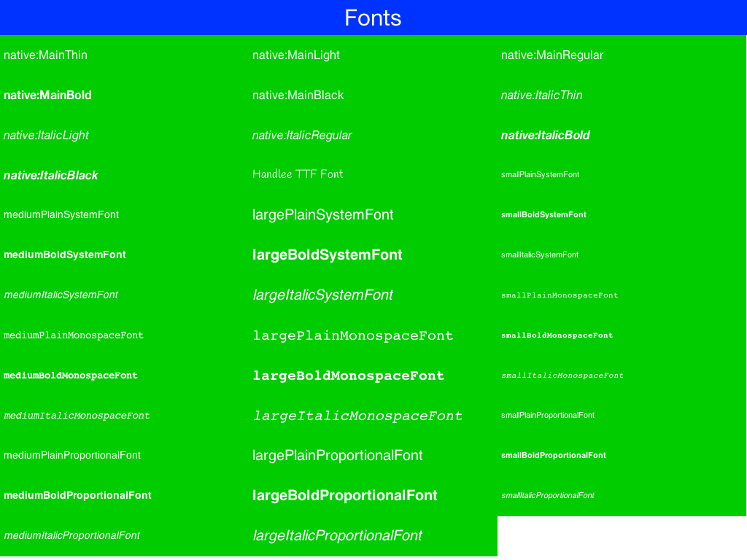Click the Fonts title bar

pyautogui.click(x=373, y=17)
